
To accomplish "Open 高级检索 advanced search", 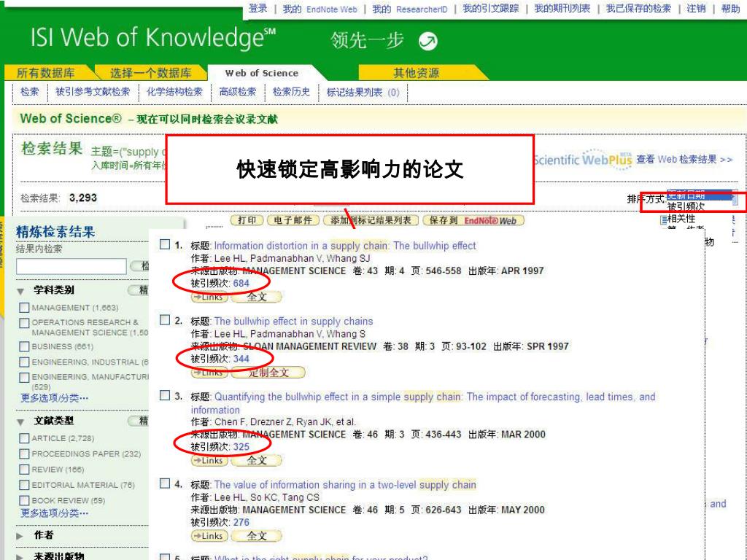I will point(237,92).
